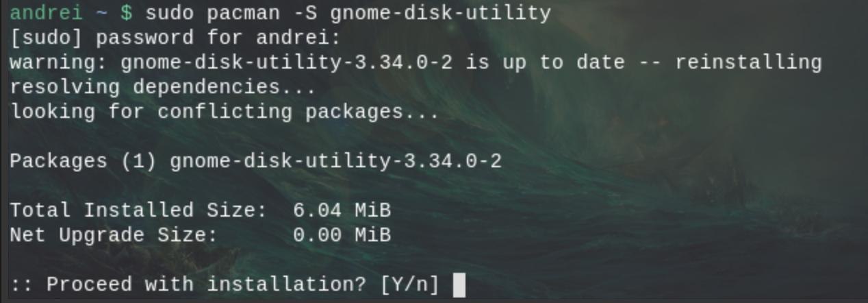
Task: Click the [Y/n] confirmation prompt text
Action: 409,284
